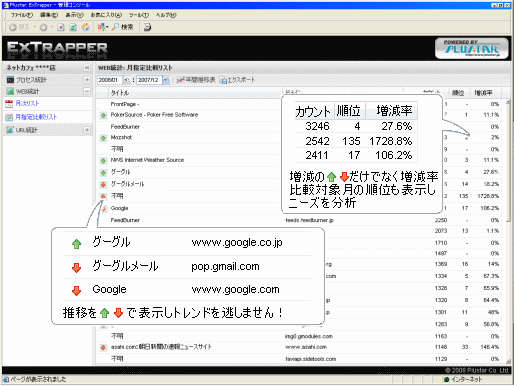Expand the URL統計 section
Viewport: 514px width, 386px height.
point(87,130)
